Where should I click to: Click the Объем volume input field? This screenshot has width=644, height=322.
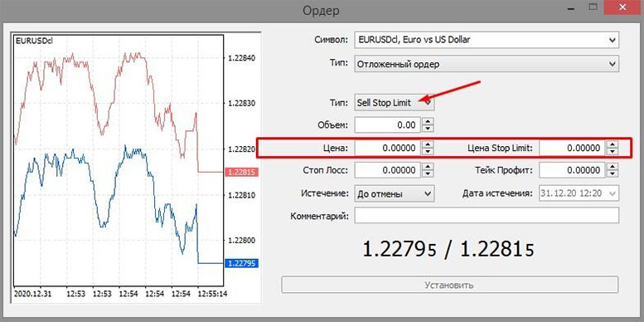[x=388, y=125]
